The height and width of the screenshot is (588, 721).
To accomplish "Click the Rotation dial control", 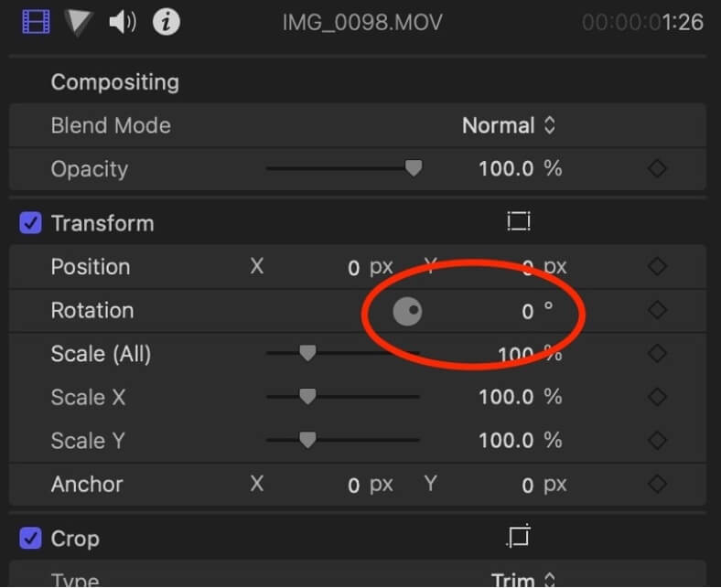I will coord(407,312).
